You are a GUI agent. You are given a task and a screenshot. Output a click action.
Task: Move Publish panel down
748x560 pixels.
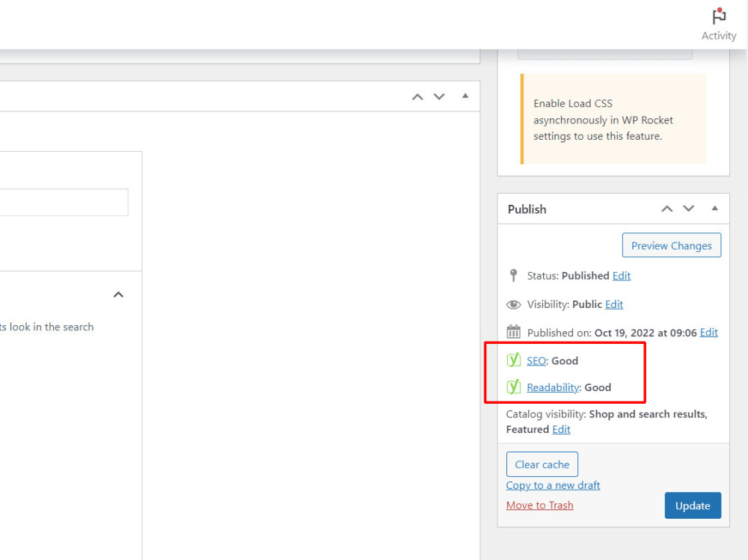point(688,209)
